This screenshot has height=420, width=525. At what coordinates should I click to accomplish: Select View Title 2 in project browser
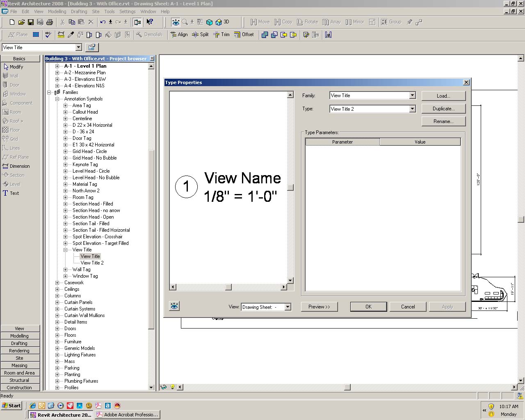(92, 263)
